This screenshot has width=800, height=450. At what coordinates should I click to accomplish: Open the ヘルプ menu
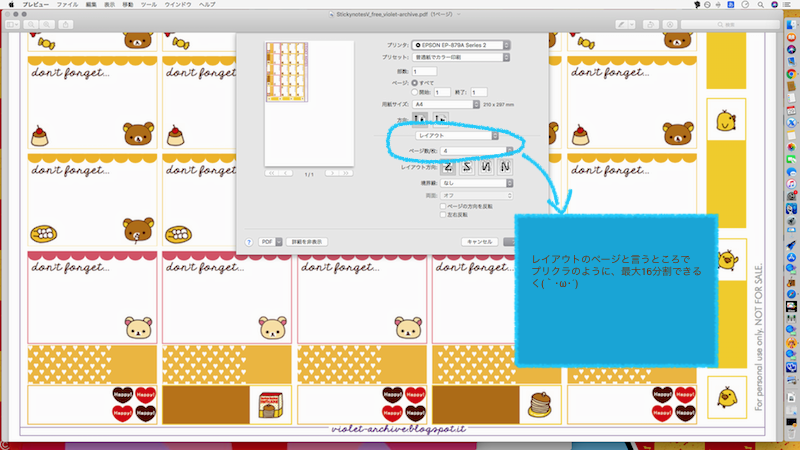pyautogui.click(x=207, y=4)
